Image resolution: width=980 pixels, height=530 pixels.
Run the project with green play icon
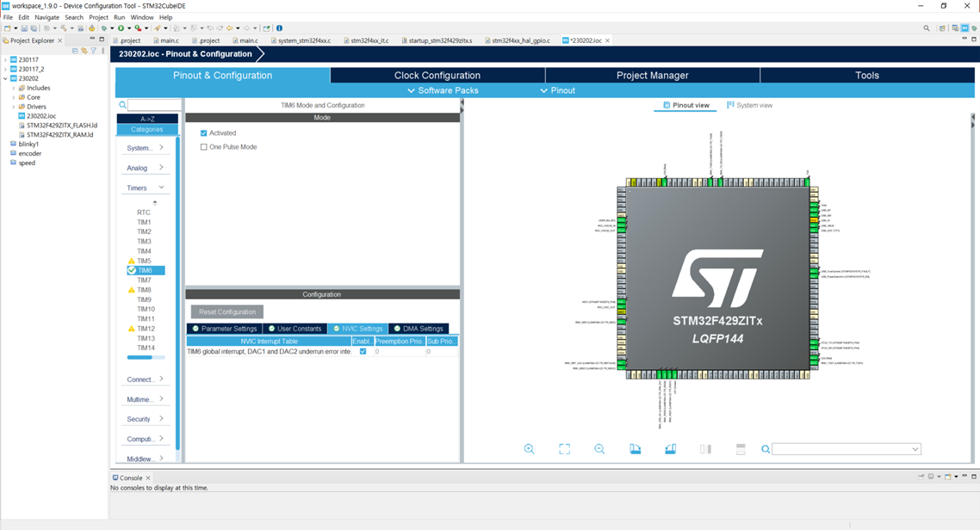(x=121, y=28)
